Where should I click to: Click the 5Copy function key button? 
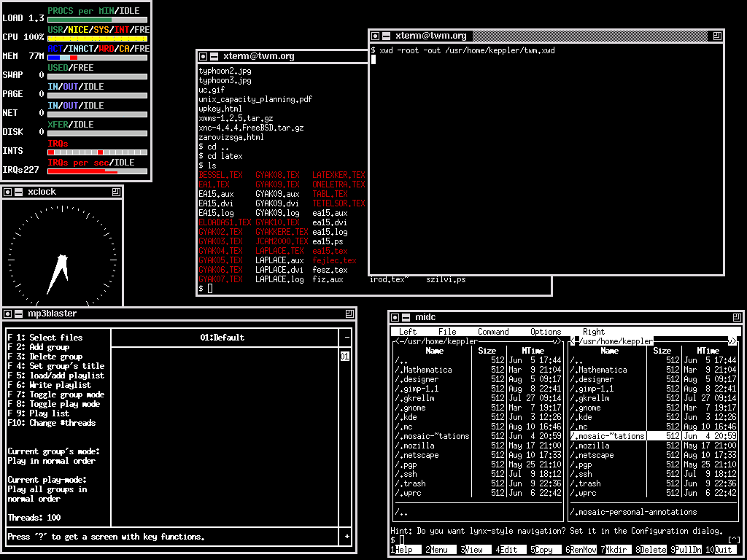542,550
